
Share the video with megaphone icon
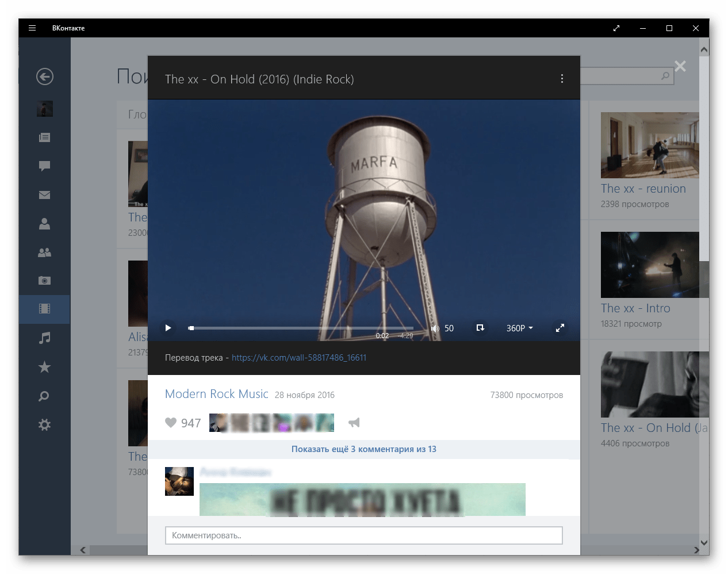[354, 423]
